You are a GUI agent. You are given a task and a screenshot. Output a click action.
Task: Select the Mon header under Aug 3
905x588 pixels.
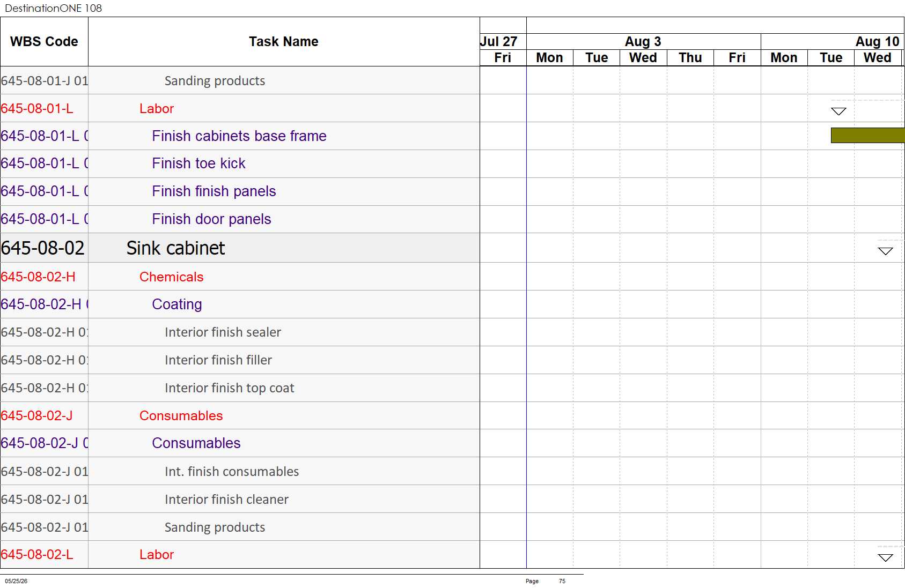(x=550, y=58)
